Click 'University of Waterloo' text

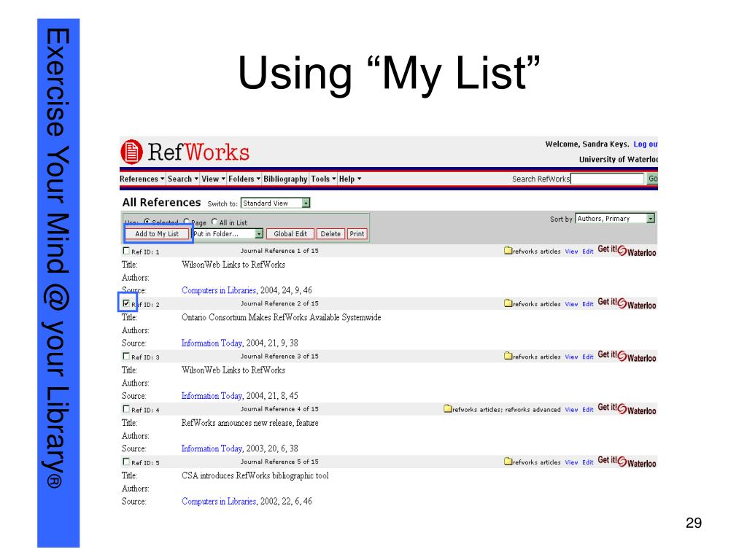click(619, 160)
